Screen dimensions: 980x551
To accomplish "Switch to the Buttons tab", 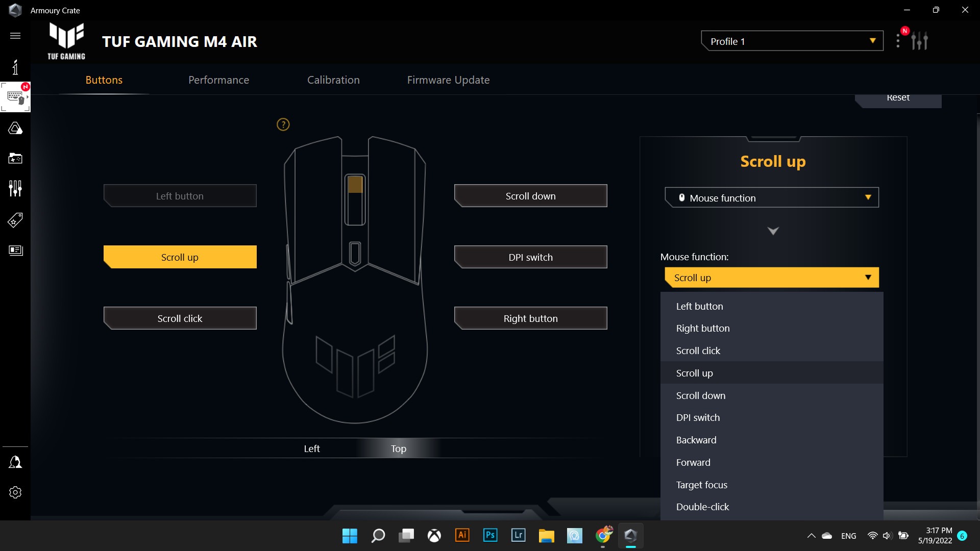I will [x=104, y=80].
